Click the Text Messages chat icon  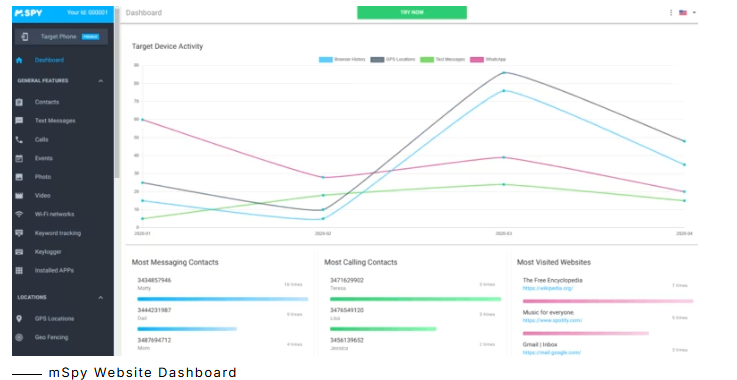[19, 121]
